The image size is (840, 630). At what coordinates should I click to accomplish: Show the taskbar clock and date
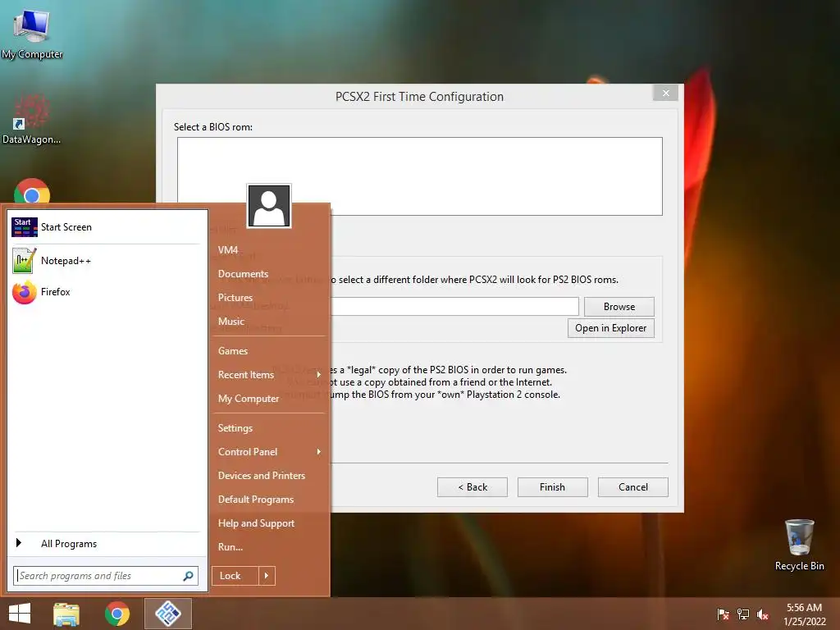point(804,614)
